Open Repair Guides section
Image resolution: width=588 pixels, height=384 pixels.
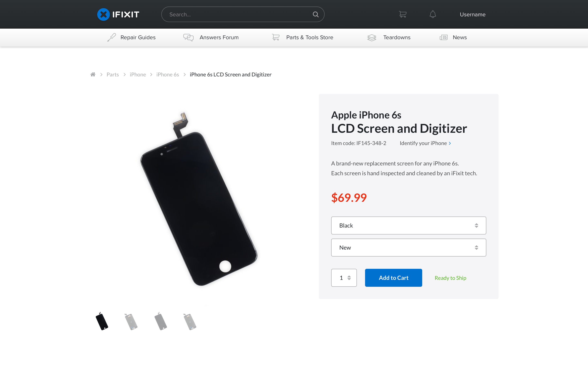click(x=138, y=37)
